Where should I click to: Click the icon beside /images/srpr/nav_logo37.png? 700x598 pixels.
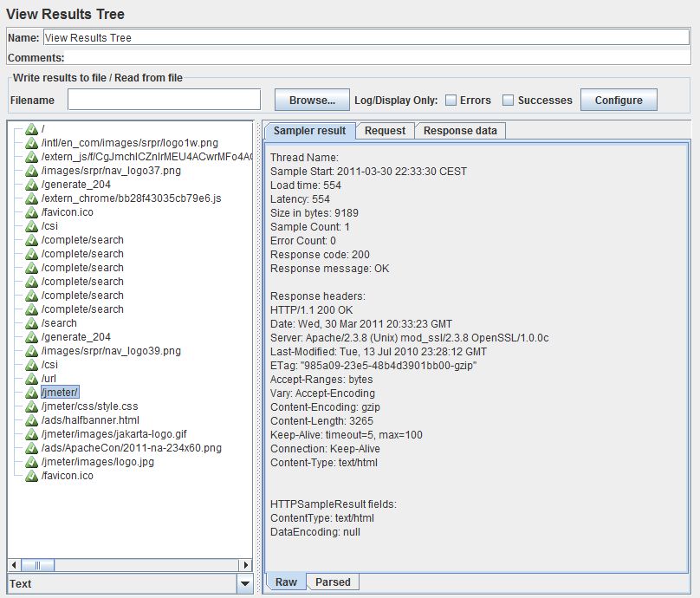[32, 171]
